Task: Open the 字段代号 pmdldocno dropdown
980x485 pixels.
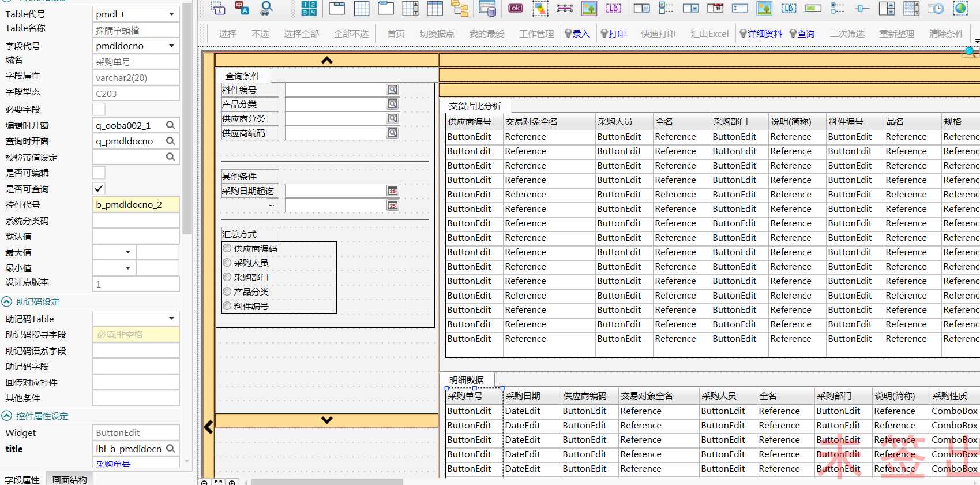Action: coord(171,46)
